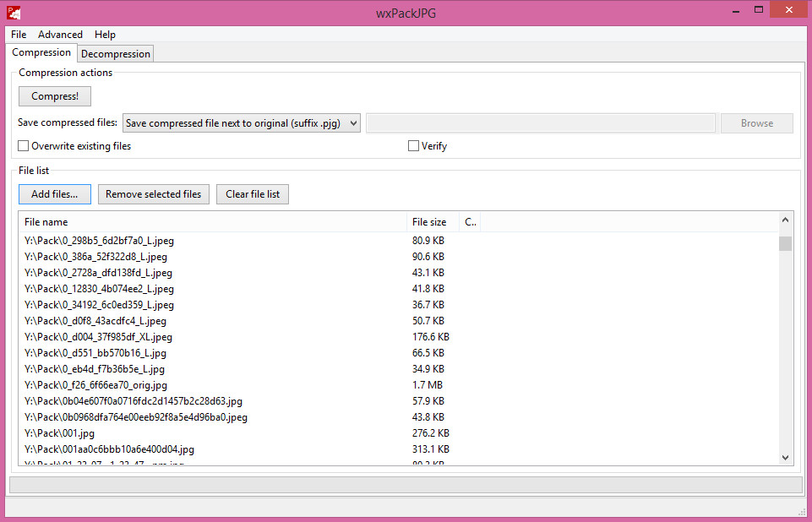Viewport: 812px width, 522px height.
Task: Expand the Save compressed files dropdown
Action: click(x=242, y=123)
